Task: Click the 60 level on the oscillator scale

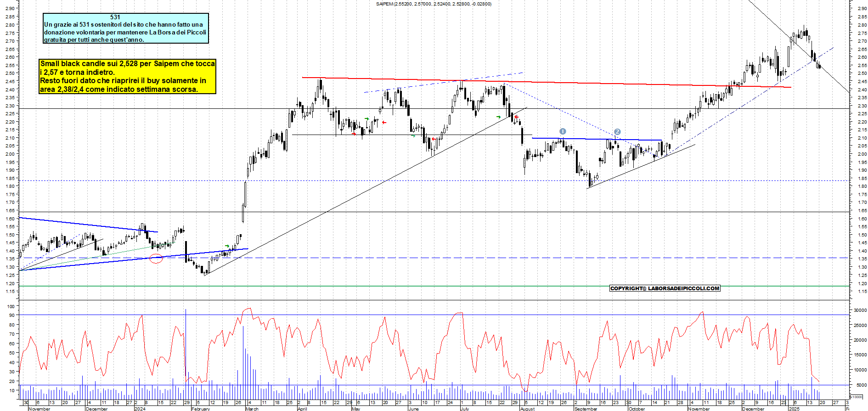Action: point(12,344)
